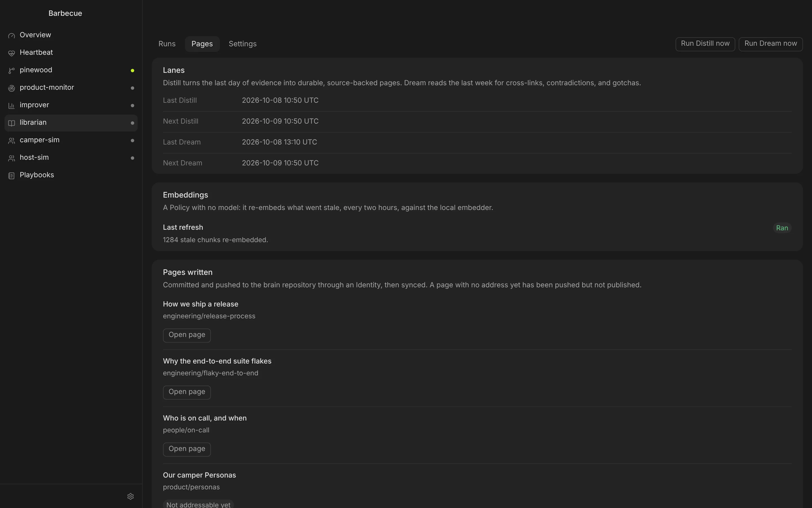
Task: Click the engineering/release-process path
Action: click(x=209, y=316)
